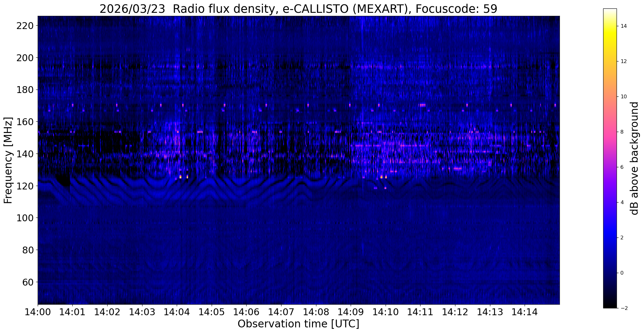Viewport: 644px width, 333px height.
Task: Click the 14:08 time tick label
Action: coord(316,312)
